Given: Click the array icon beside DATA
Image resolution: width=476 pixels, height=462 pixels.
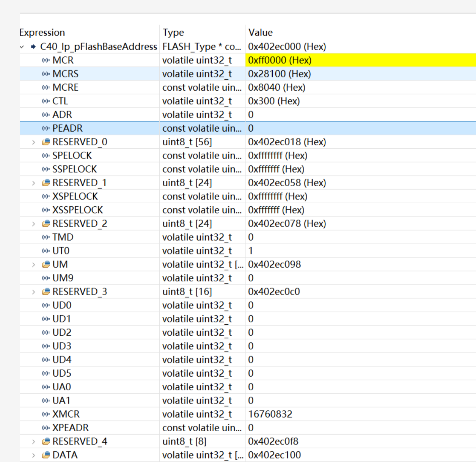Looking at the screenshot, I should click(x=46, y=455).
